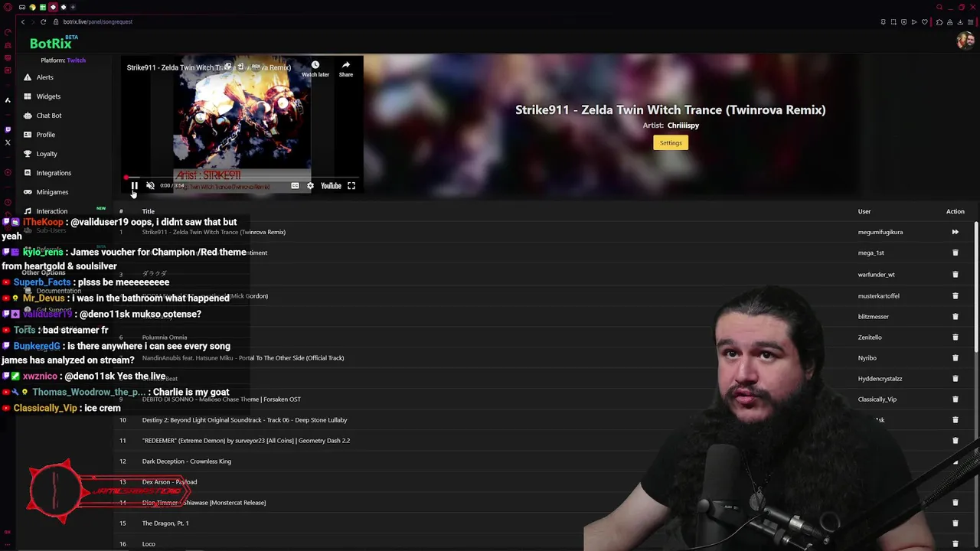
Task: Remove Classically_Vip's Forsaken OST request
Action: 955,399
